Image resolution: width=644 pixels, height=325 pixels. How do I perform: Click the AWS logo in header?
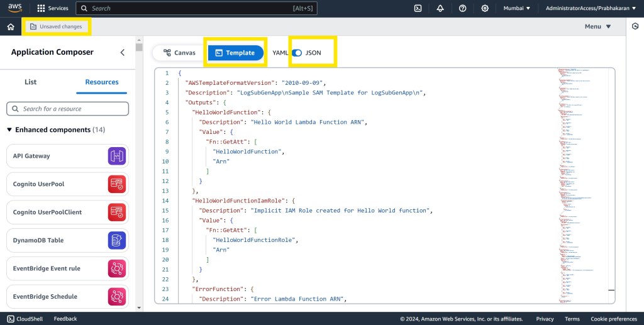coord(16,8)
